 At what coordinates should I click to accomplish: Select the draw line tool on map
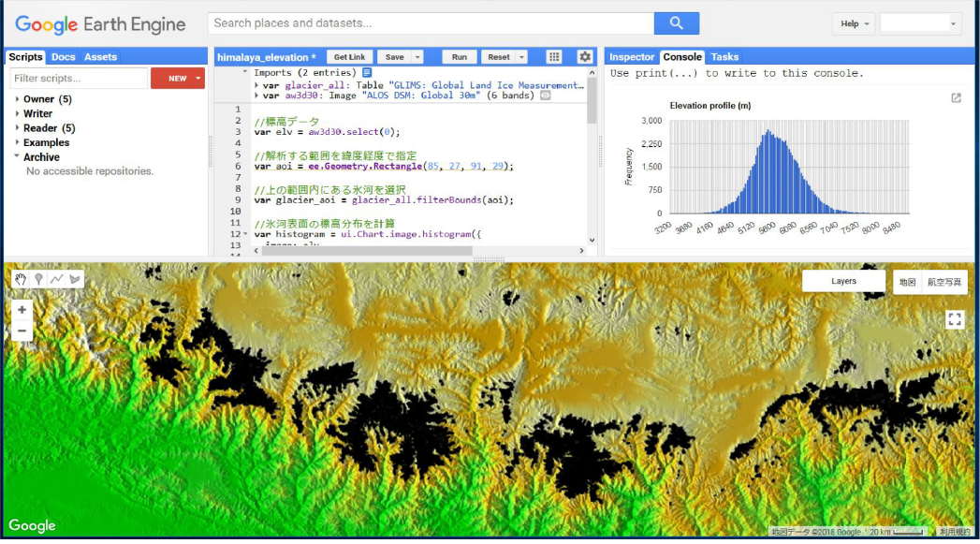pyautogui.click(x=57, y=279)
